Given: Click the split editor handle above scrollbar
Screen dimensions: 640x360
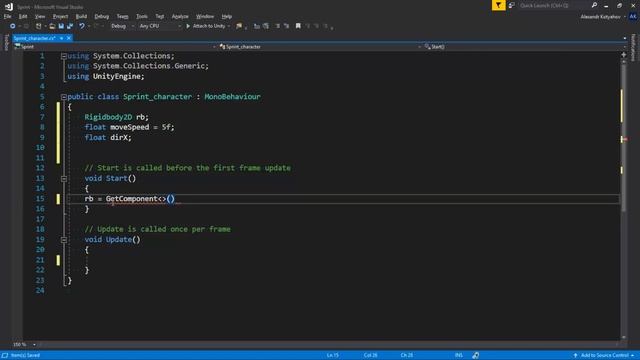Looking at the screenshot, I should tap(624, 54).
